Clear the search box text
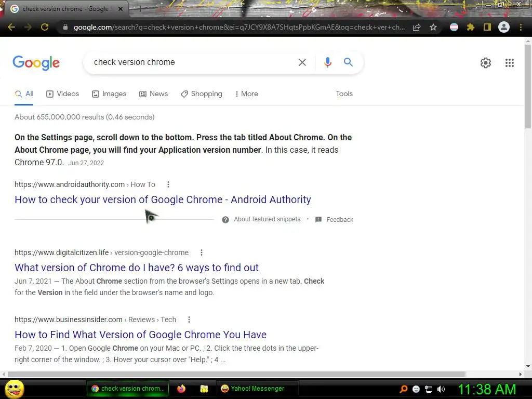The width and height of the screenshot is (532, 399). click(302, 62)
